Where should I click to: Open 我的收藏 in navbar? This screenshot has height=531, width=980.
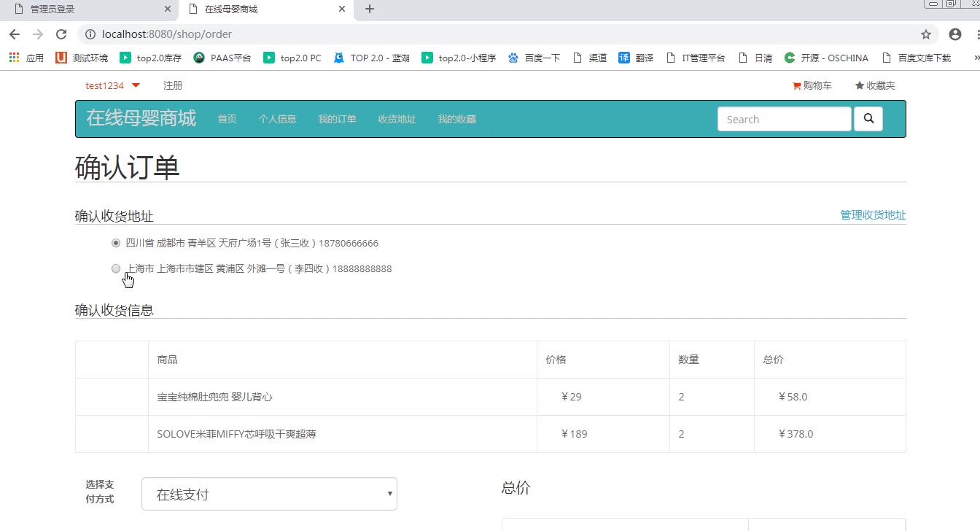(457, 119)
